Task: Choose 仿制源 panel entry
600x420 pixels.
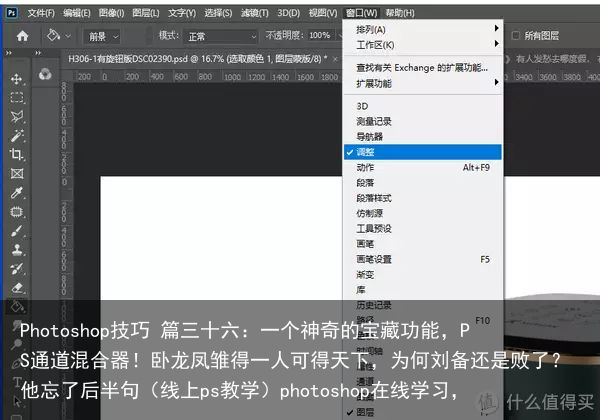Action: point(423,213)
